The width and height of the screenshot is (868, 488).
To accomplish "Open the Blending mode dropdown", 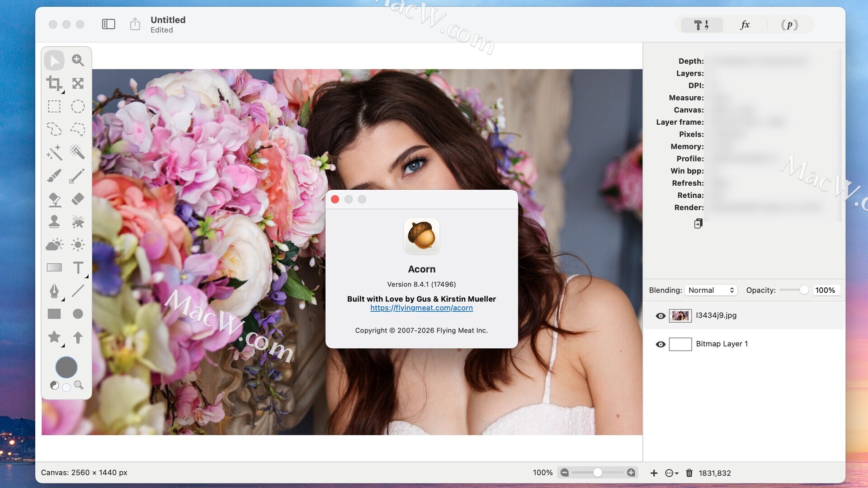I will click(x=711, y=290).
